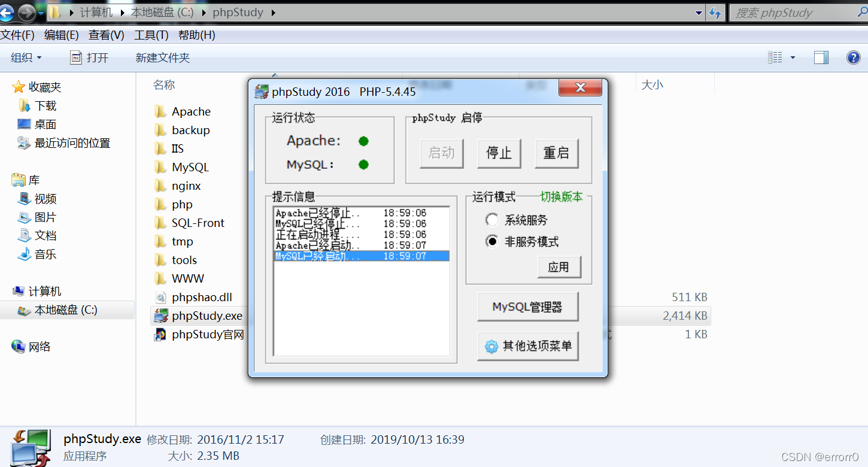Expand the address bar history dropdown

(699, 13)
